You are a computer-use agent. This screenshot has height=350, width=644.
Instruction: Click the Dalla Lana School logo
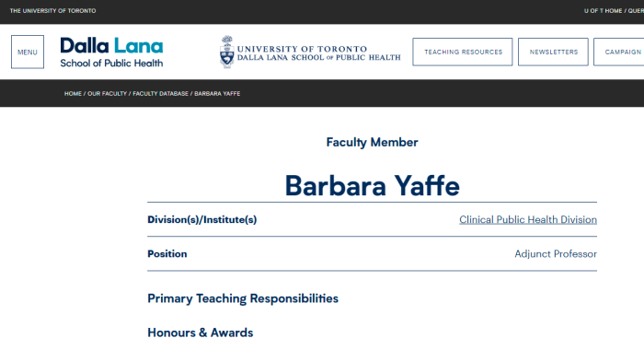(111, 52)
